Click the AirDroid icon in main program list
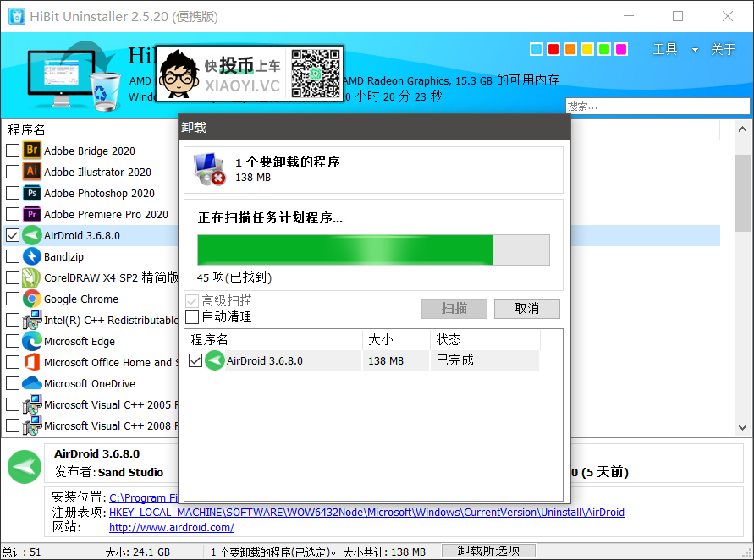This screenshot has height=560, width=754. click(x=32, y=235)
